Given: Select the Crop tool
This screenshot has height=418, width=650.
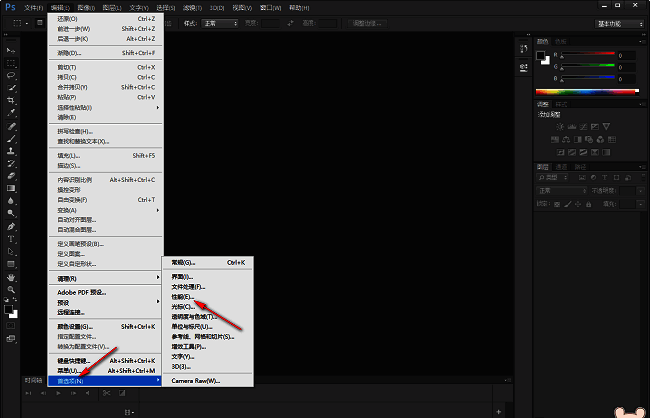Looking at the screenshot, I should point(11,101).
